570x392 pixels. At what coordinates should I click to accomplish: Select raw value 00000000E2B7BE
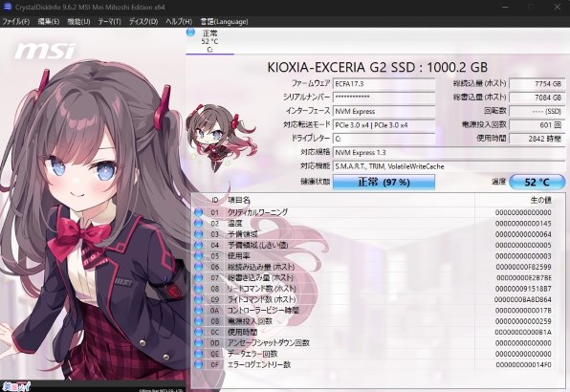click(524, 278)
